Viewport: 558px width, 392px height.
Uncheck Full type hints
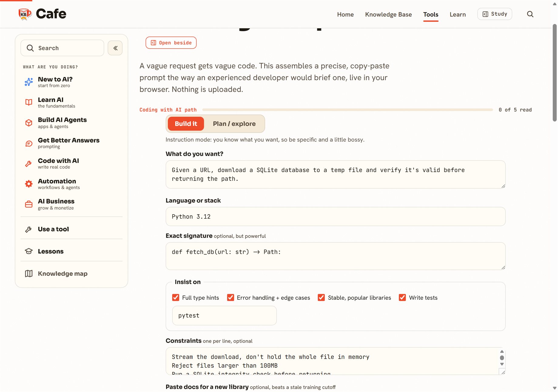point(176,297)
